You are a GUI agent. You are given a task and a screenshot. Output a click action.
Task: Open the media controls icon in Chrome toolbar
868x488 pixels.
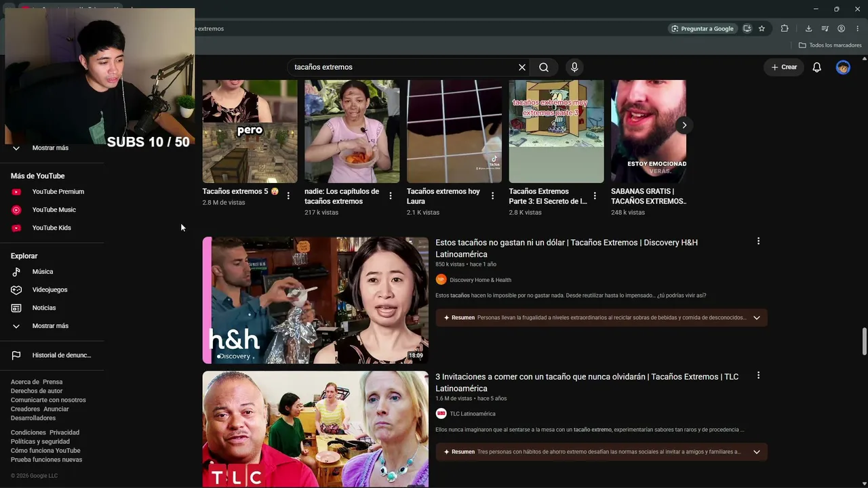(825, 28)
